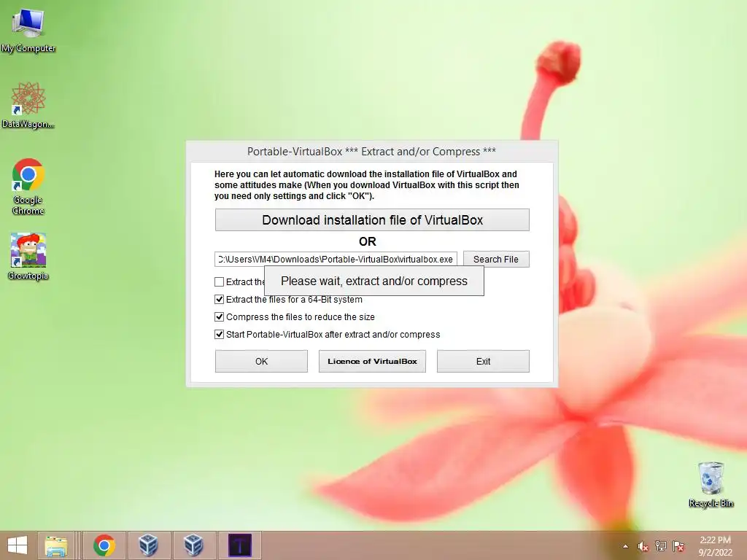Open the Licence of VirtualBox

click(x=372, y=362)
